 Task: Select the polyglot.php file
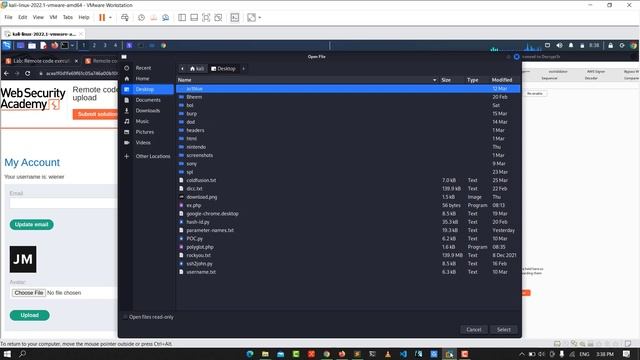[348, 247]
